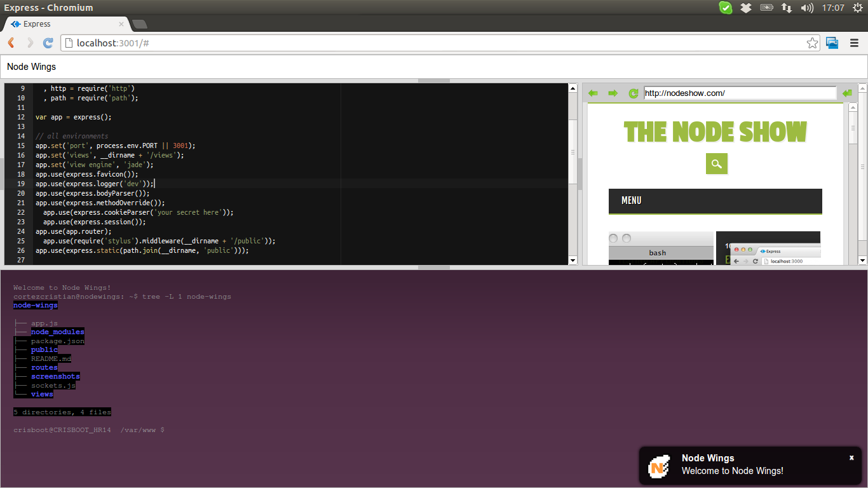The image size is (868, 488).
Task: Click the app.set('view engine', 'jade') line
Action: (x=95, y=165)
